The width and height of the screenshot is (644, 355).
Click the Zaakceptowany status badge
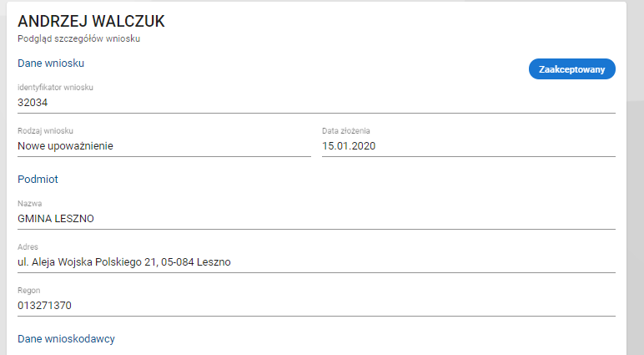[x=571, y=69]
